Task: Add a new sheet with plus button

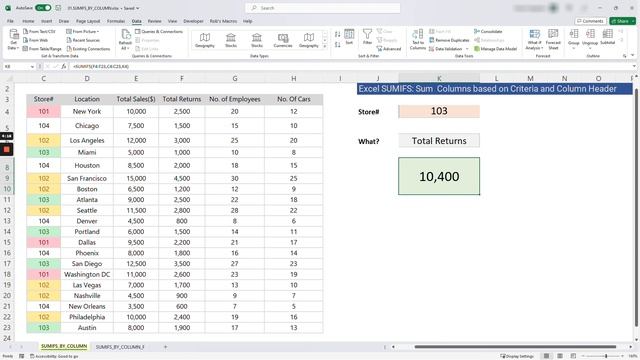Action: point(165,347)
